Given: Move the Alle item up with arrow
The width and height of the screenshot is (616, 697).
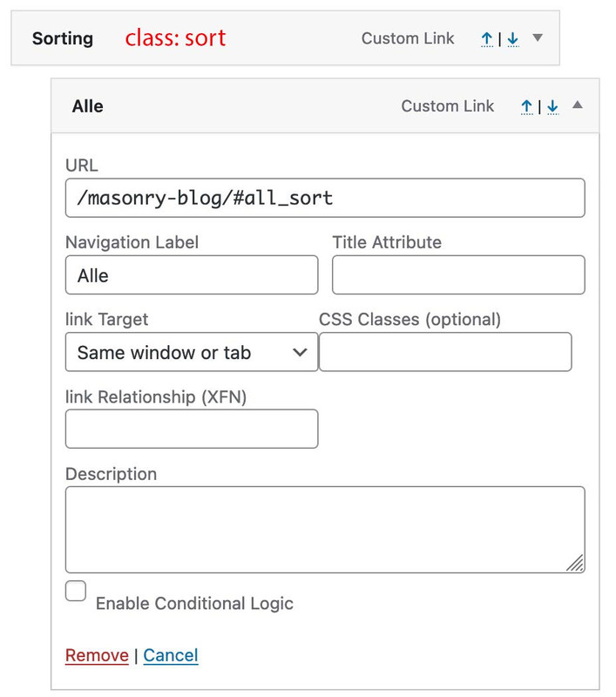Looking at the screenshot, I should [526, 107].
